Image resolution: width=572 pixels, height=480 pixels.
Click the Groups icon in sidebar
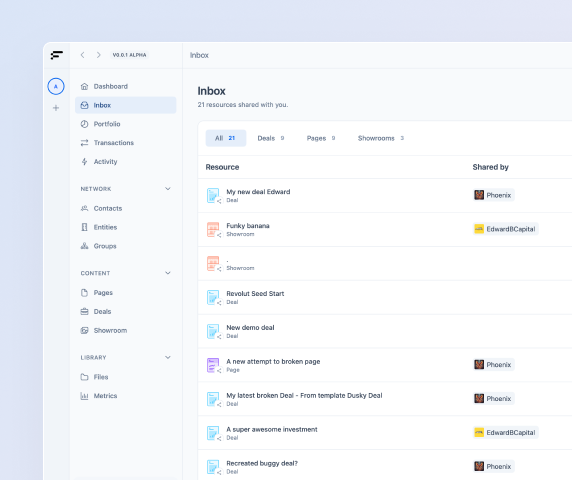pyautogui.click(x=84, y=246)
